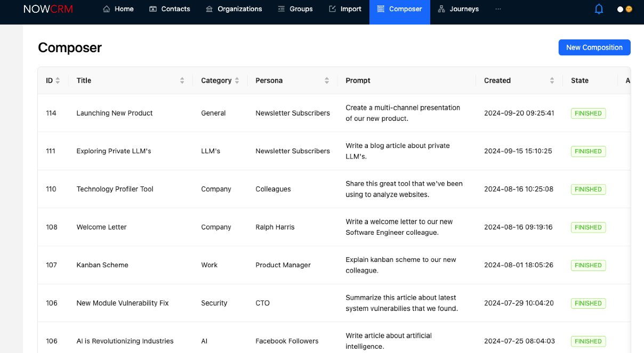Select the Kanban Scheme row title

(x=102, y=265)
